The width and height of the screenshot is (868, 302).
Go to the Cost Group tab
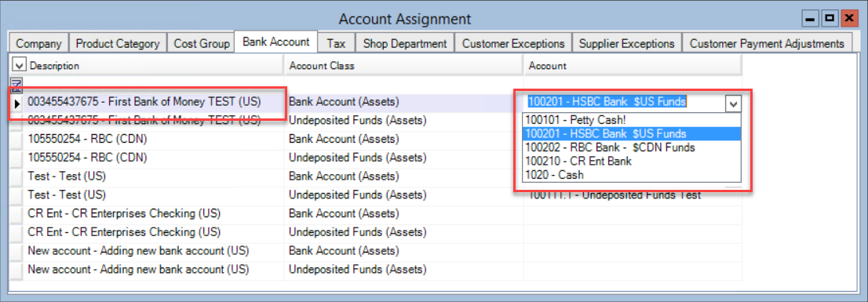pos(202,43)
